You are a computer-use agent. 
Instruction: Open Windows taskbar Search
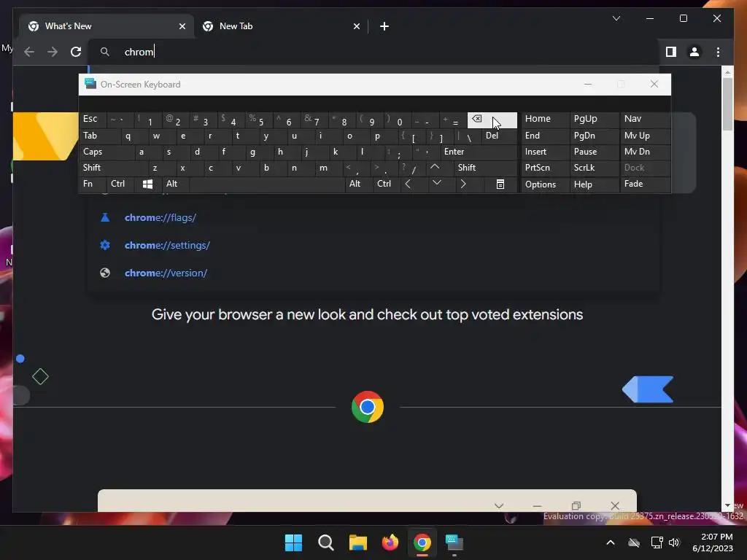(326, 542)
